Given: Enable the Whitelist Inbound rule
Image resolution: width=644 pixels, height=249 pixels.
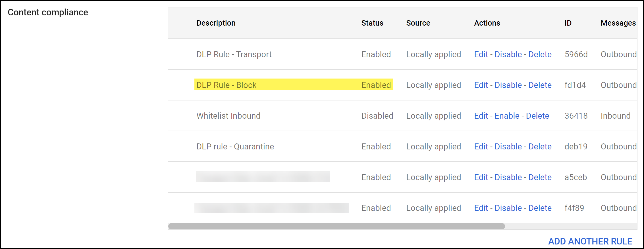Looking at the screenshot, I should pyautogui.click(x=507, y=116).
